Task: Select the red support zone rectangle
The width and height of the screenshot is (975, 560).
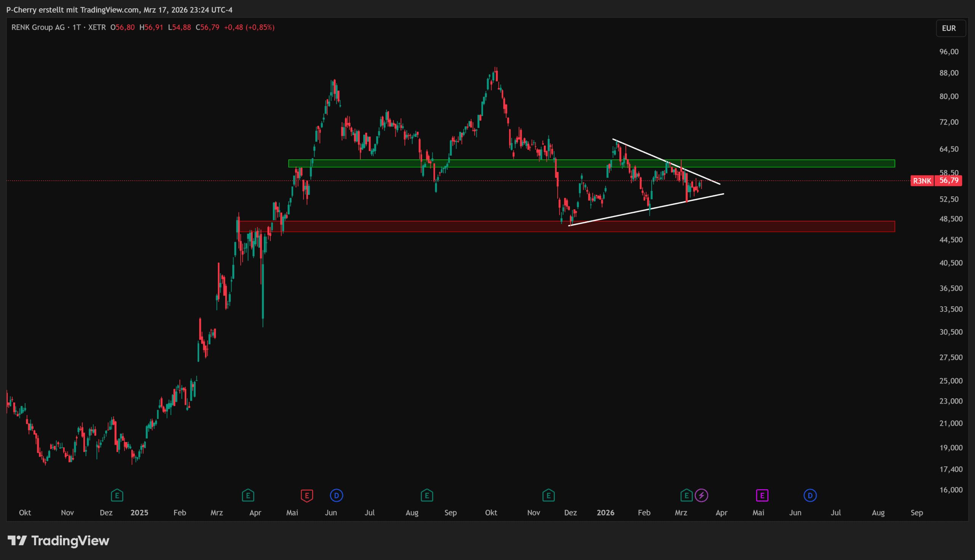Action: point(808,226)
